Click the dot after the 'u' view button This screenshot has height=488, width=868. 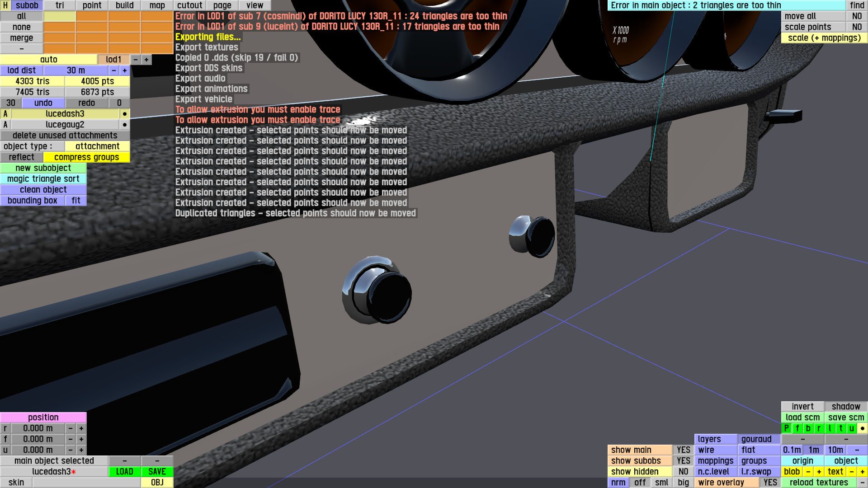863,428
